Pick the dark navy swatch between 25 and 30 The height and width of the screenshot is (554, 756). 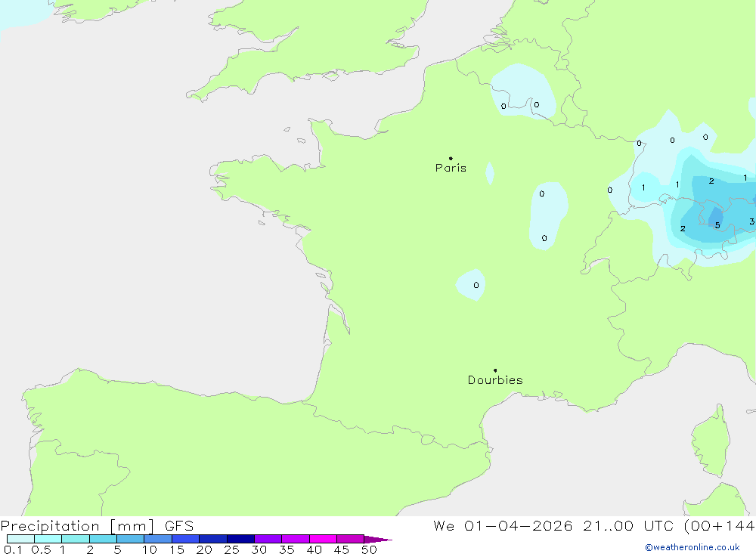click(x=240, y=539)
